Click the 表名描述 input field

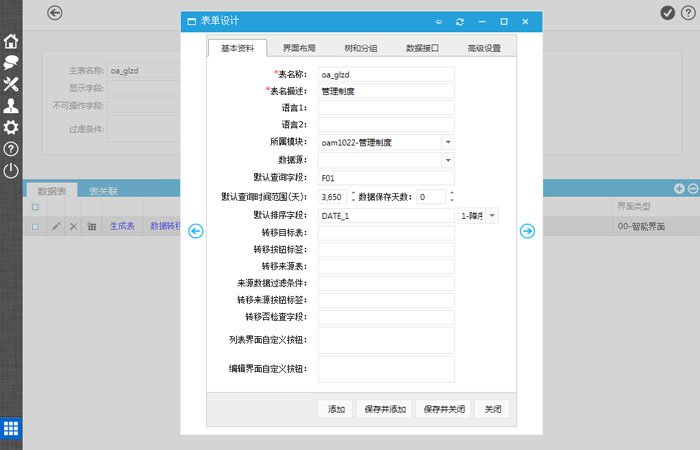point(386,91)
